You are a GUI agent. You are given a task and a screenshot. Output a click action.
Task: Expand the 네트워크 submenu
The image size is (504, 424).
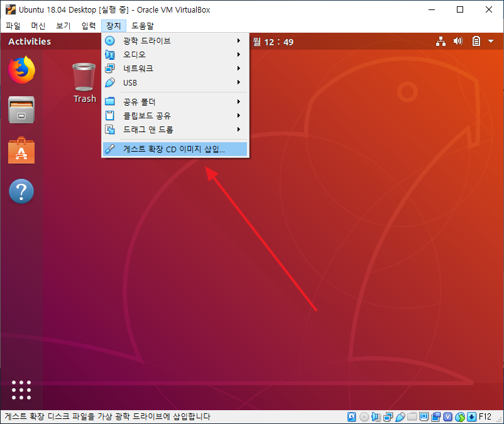click(175, 69)
